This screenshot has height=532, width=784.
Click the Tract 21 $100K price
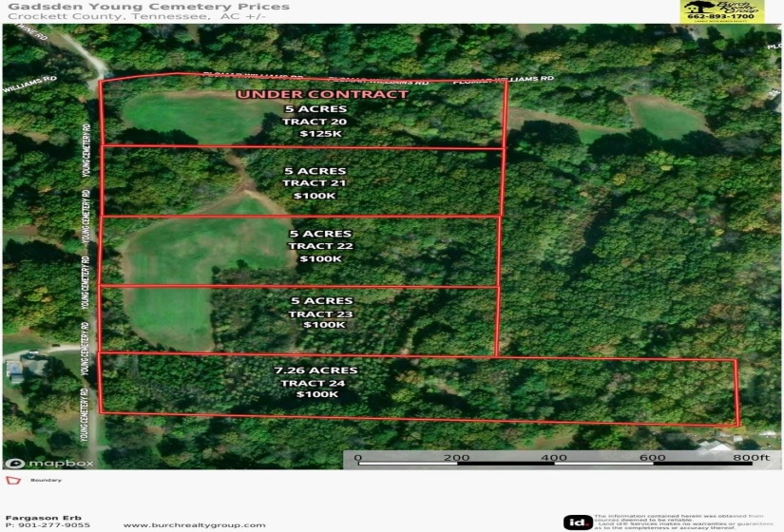pos(315,196)
